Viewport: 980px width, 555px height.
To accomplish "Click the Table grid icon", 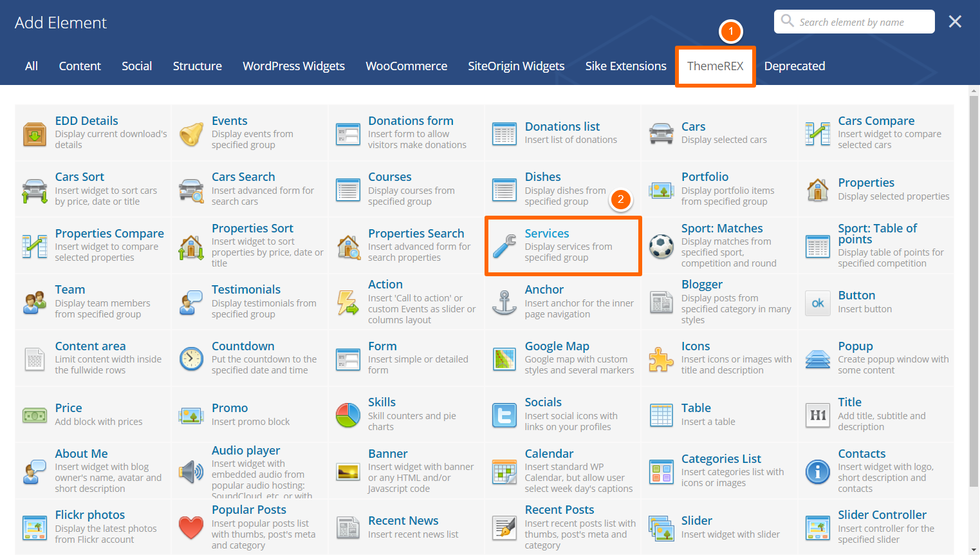I will tap(661, 415).
